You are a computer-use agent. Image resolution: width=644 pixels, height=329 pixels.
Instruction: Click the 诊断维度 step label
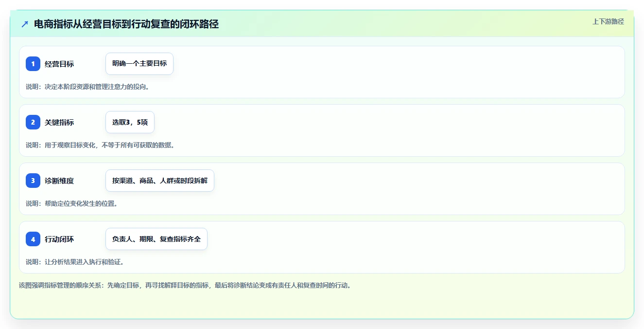click(59, 181)
